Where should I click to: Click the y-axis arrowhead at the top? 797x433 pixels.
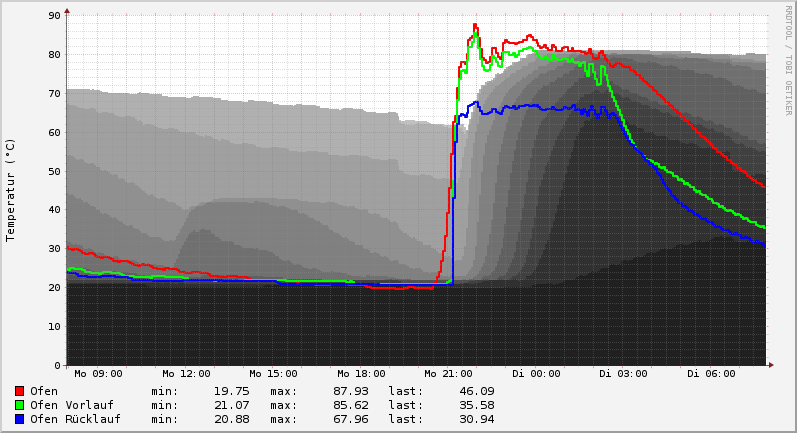(67, 11)
